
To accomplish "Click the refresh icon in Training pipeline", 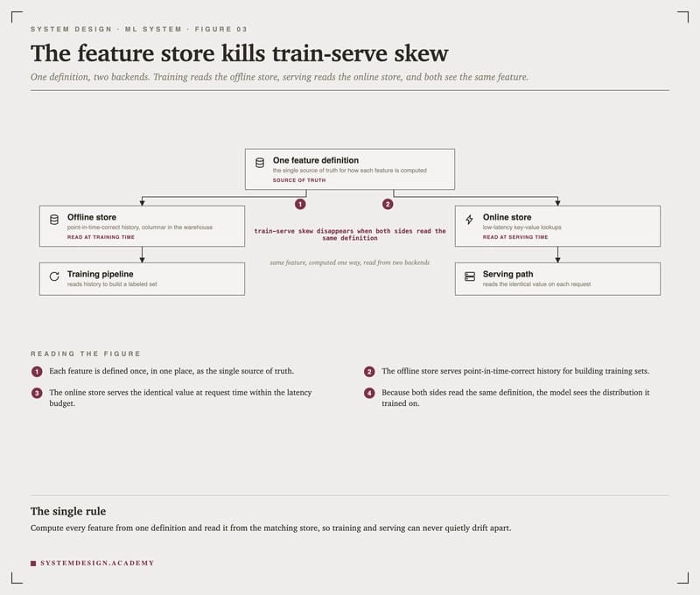I will coord(54,276).
